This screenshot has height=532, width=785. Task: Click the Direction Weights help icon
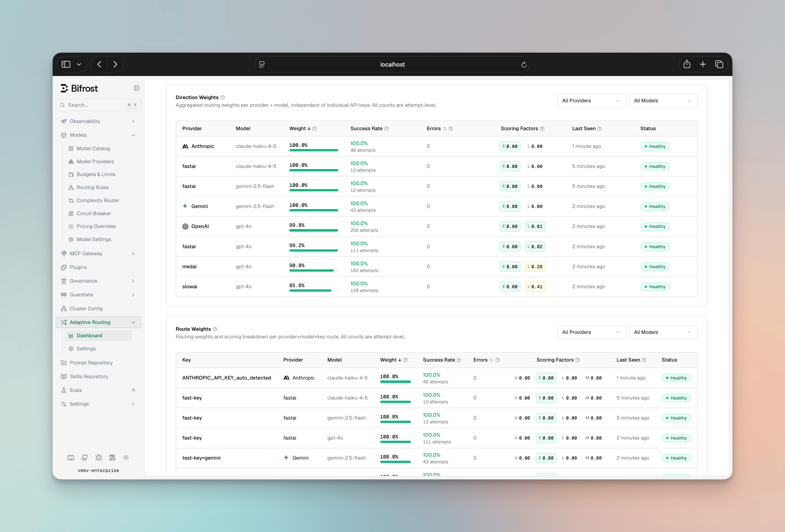223,98
